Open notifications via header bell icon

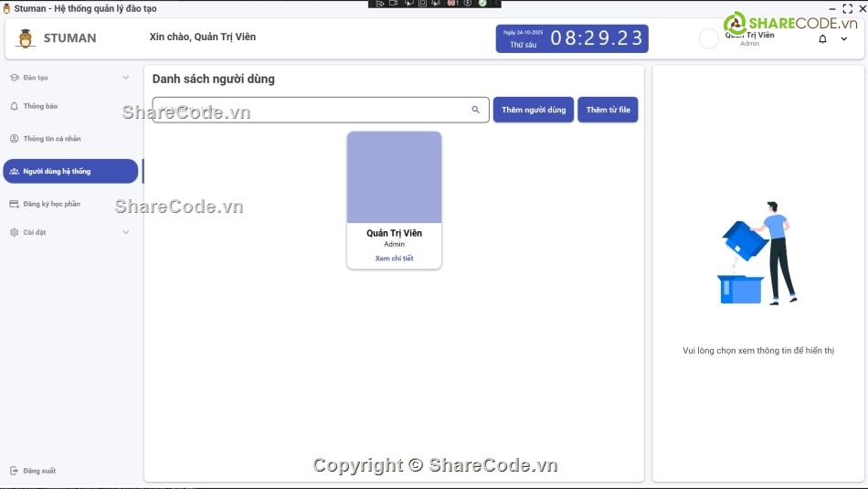pos(822,39)
